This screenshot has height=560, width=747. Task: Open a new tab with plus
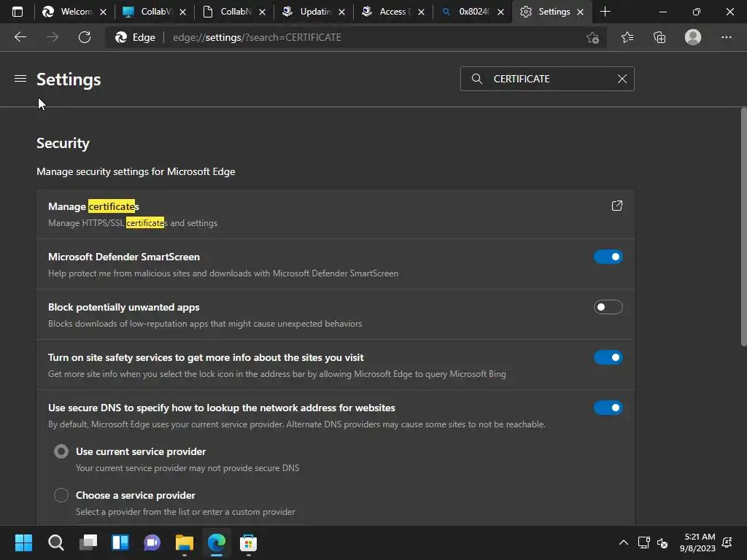click(605, 12)
